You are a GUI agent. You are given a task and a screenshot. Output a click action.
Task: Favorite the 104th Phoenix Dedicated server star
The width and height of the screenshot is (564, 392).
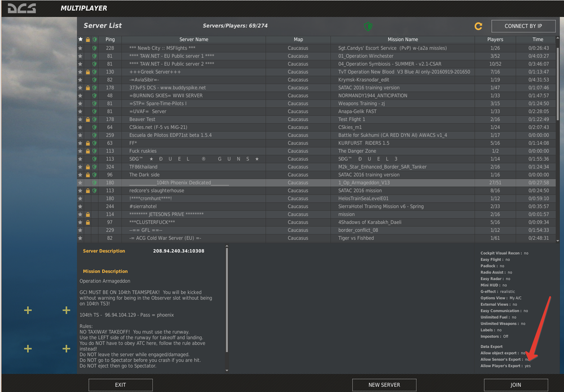80,183
